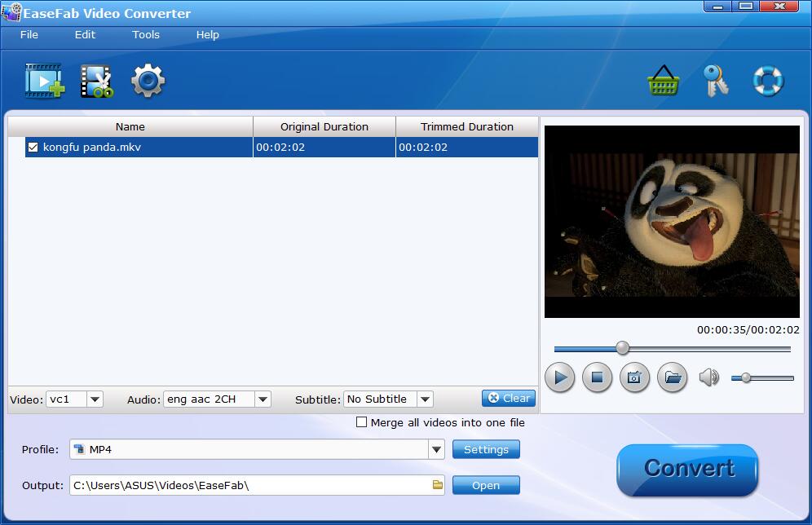Uncheck the kongfu panda.mkv checkbox
Screen dimensions: 812x525
point(33,148)
